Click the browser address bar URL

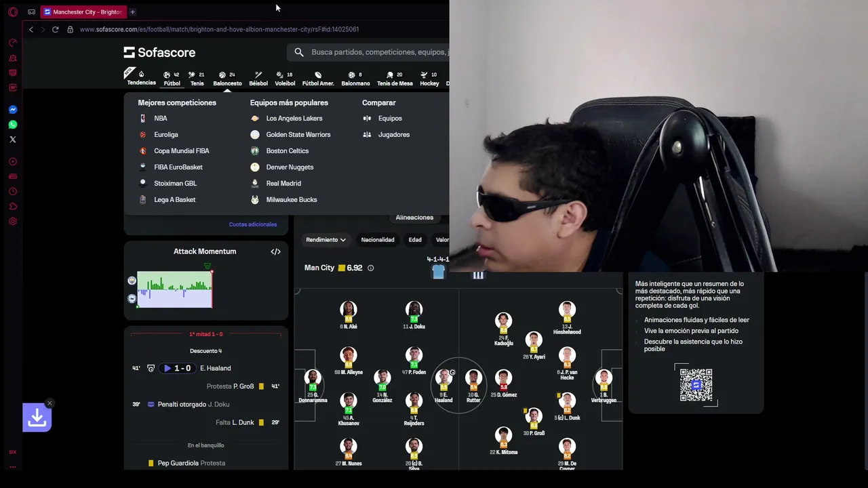point(219,29)
